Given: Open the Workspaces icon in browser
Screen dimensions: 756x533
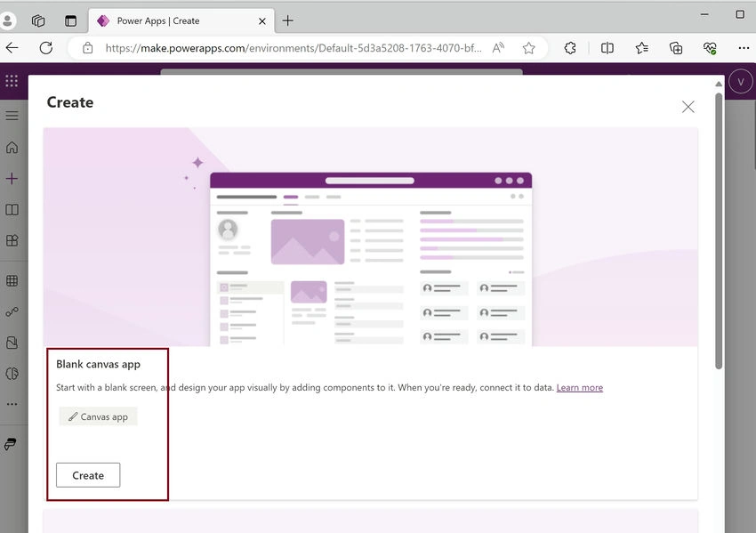Looking at the screenshot, I should click(x=38, y=20).
